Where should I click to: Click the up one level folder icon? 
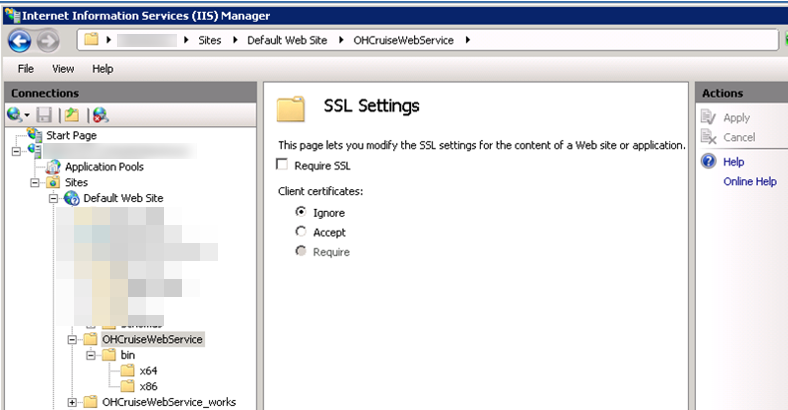point(72,115)
